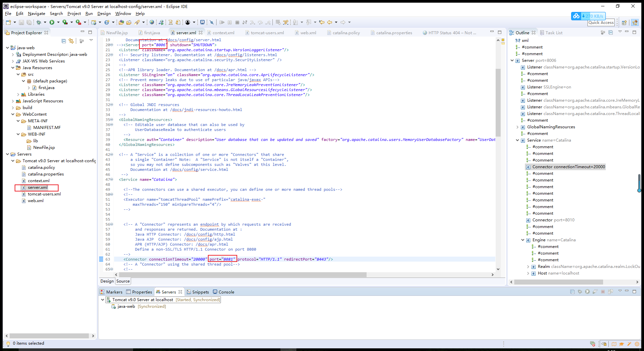This screenshot has height=351, width=644.
Task: Click the Last Edit Location icon
Action: 322,22
